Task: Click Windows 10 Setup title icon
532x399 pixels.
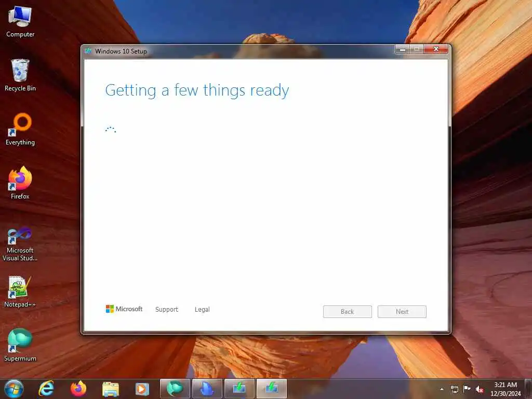Action: click(x=88, y=51)
